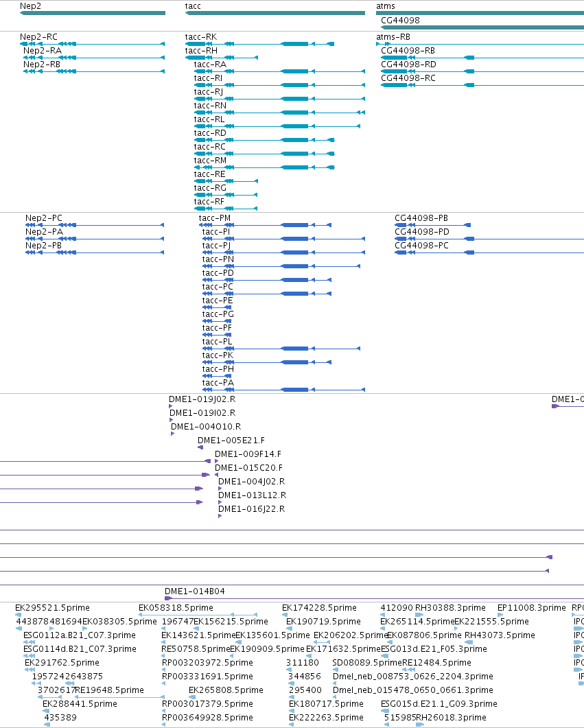Select transcript tacc-RI
The image size is (584, 728).
pos(208,78)
